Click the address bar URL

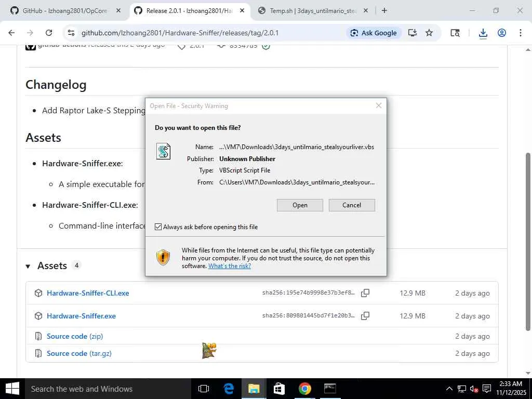pyautogui.click(x=180, y=33)
